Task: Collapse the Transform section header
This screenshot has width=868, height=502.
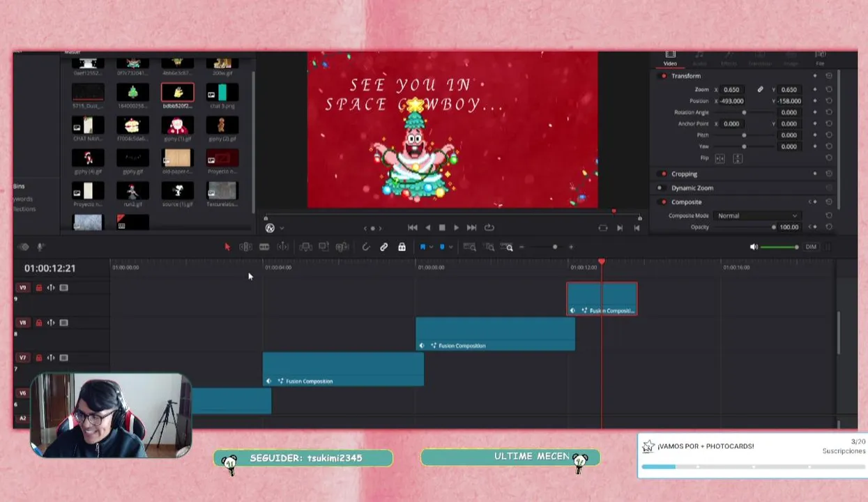Action: point(686,76)
